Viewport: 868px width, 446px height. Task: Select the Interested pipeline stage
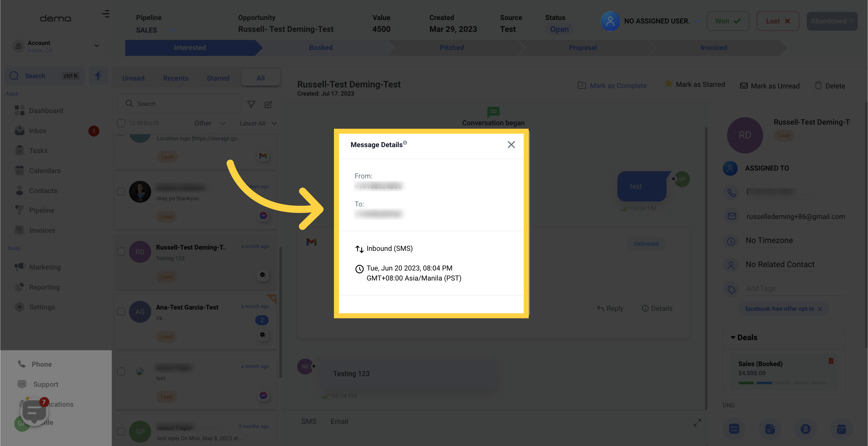pos(190,48)
